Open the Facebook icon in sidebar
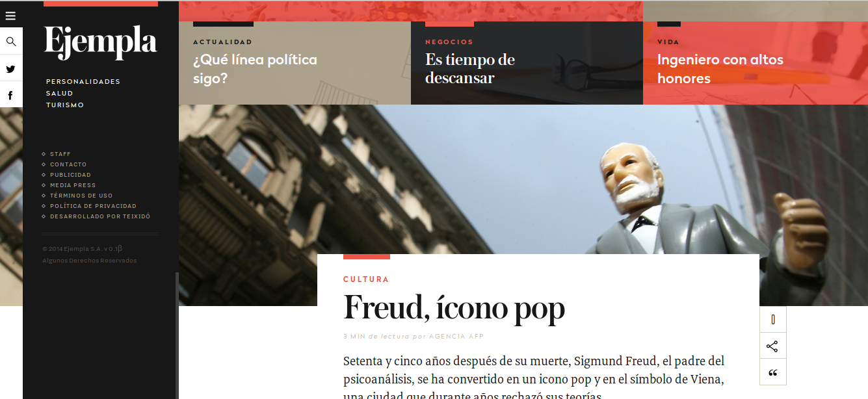Screen dimensions: 868x399 [x=10, y=96]
